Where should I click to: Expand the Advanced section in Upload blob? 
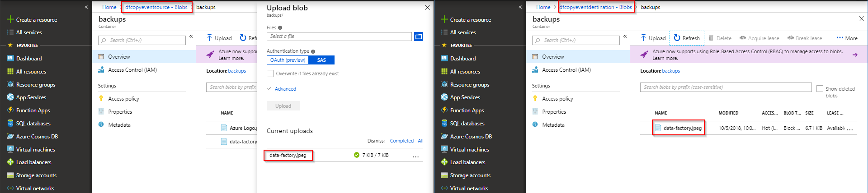pyautogui.click(x=282, y=89)
